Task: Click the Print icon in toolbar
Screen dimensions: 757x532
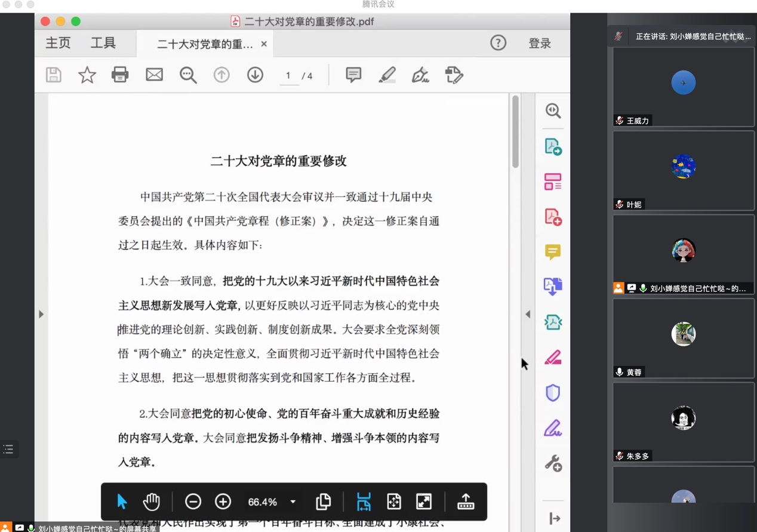Action: [x=120, y=75]
